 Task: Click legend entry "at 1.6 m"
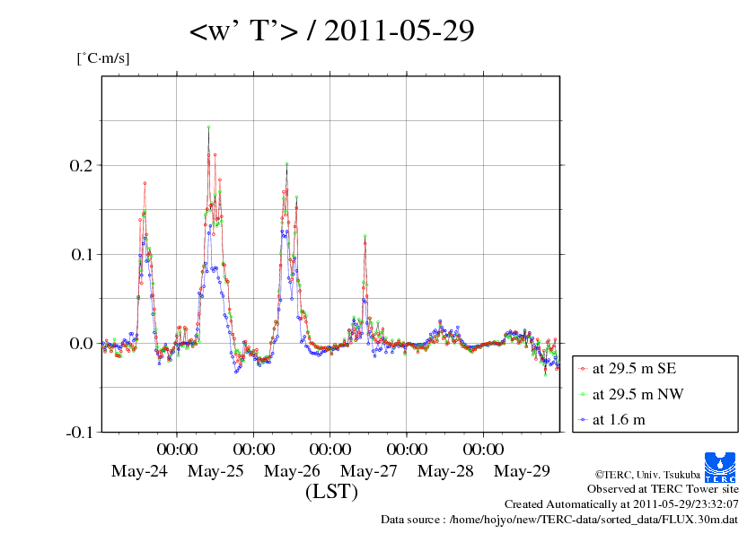pos(619,420)
